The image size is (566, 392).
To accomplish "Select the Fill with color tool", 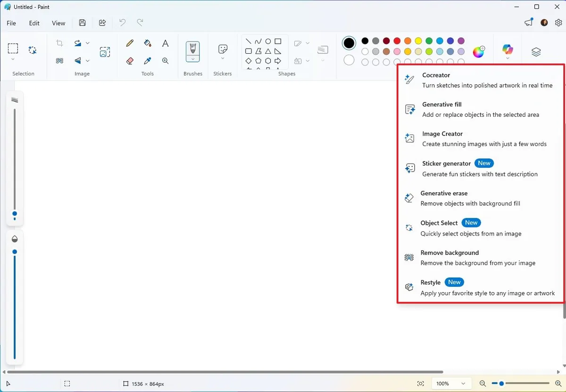I will pyautogui.click(x=147, y=43).
